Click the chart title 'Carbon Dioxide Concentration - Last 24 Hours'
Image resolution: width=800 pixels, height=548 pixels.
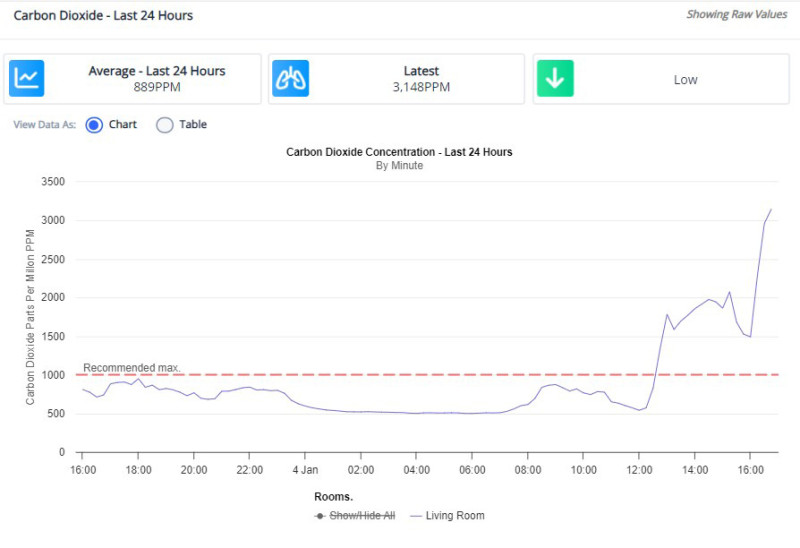pos(399,152)
